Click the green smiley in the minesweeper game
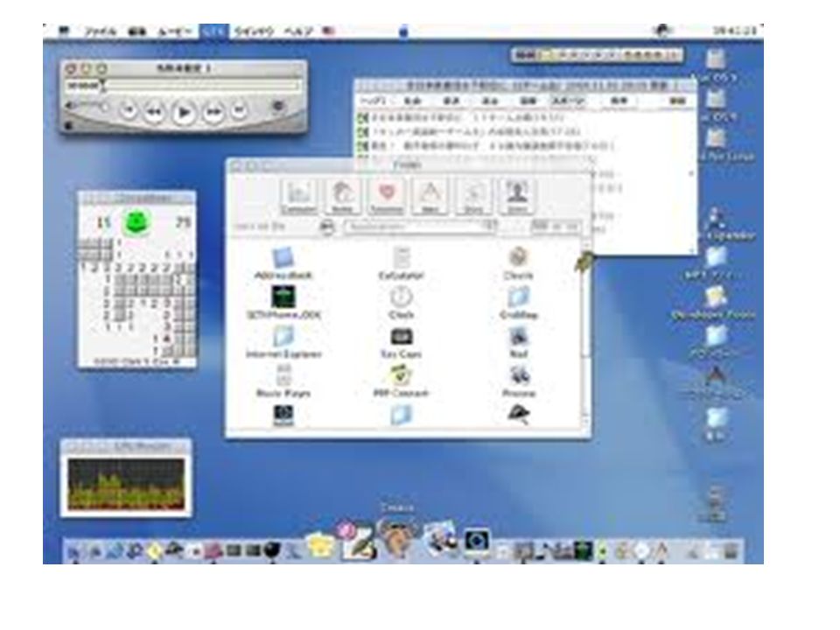 (137, 221)
